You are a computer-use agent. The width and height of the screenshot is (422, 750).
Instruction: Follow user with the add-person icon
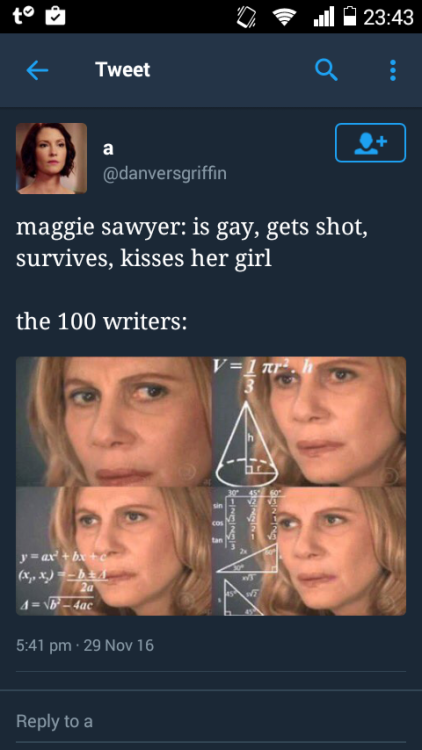tap(370, 143)
